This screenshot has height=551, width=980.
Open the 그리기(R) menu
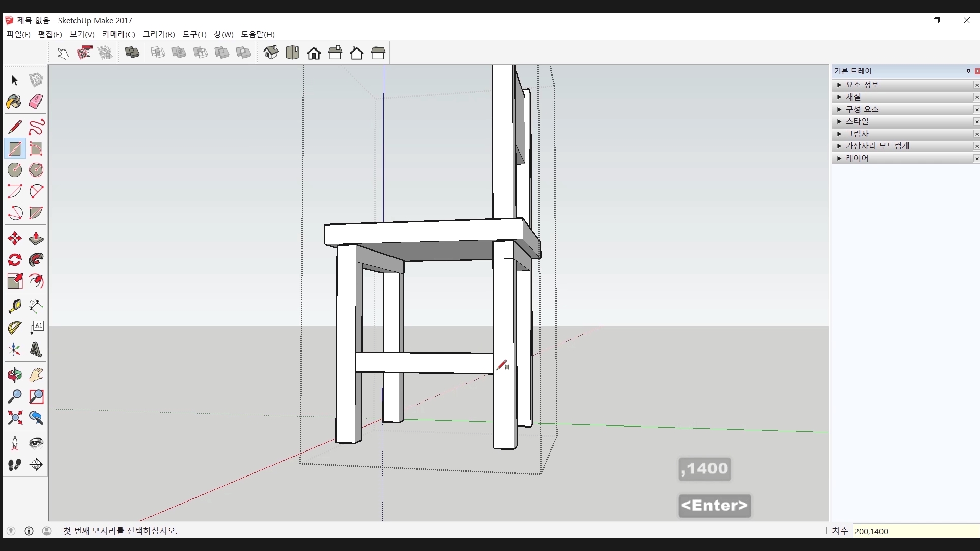[158, 34]
